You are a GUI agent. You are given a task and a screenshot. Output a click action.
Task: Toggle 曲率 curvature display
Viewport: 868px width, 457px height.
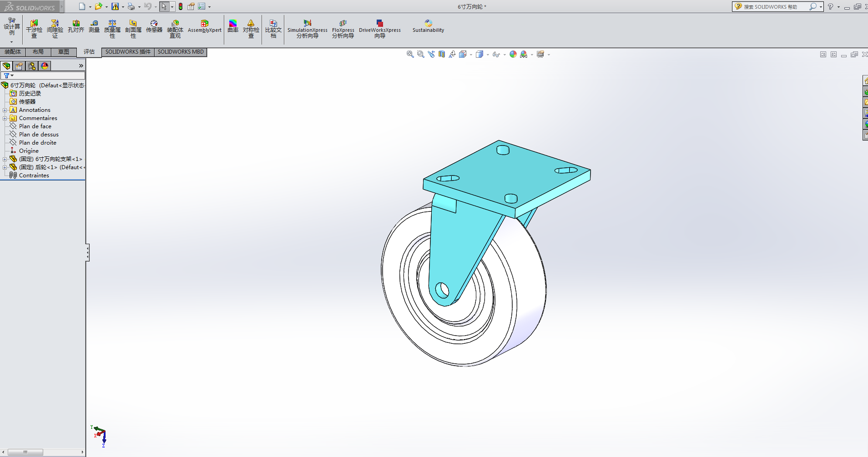(233, 26)
